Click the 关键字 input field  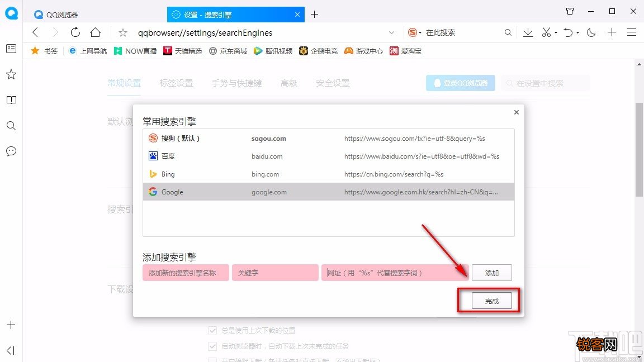(275, 273)
